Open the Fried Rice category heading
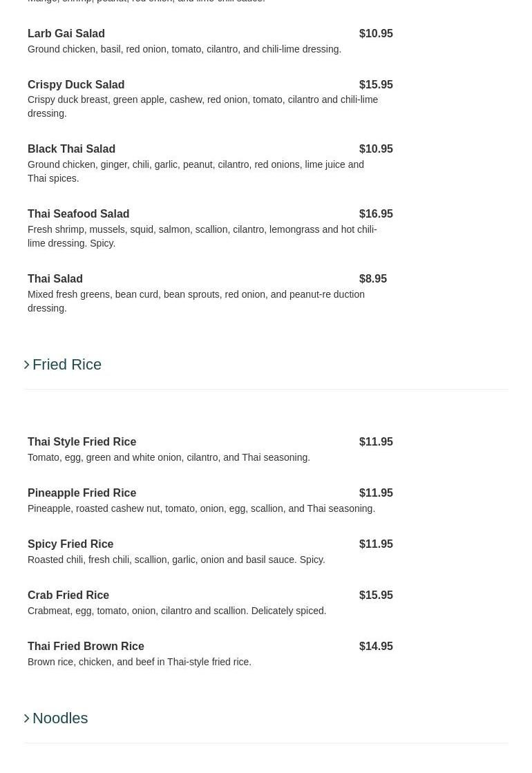The width and height of the screenshot is (532, 773). (67, 365)
